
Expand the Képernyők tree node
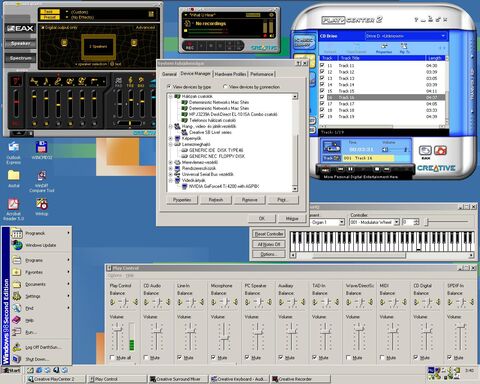(171, 138)
